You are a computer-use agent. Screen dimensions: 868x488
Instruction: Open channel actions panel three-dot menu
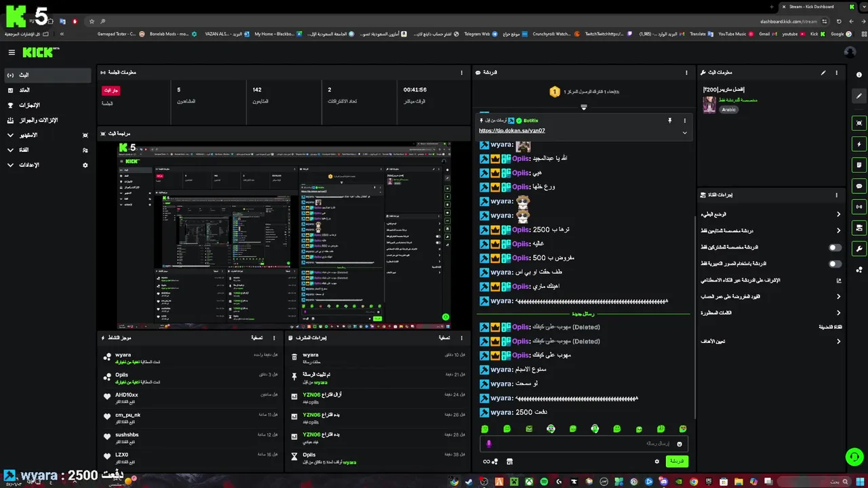836,195
